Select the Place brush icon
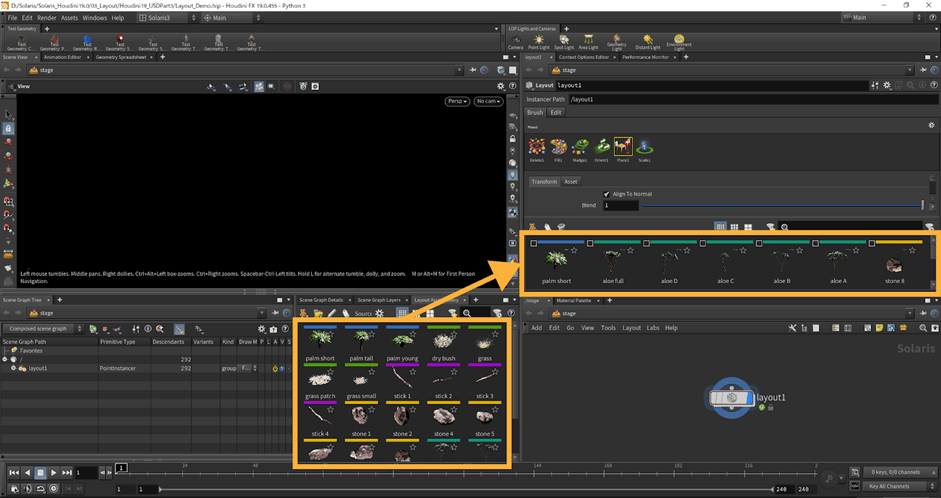The height and width of the screenshot is (498, 941). tap(623, 147)
